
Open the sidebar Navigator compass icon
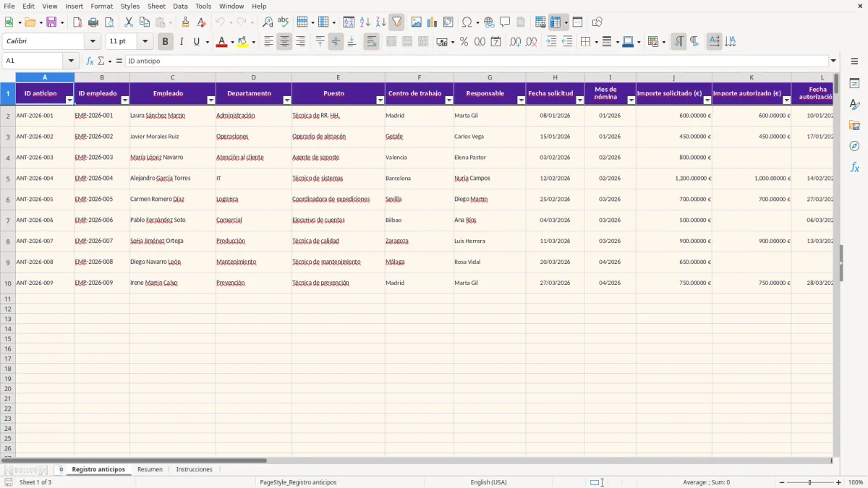tap(854, 146)
